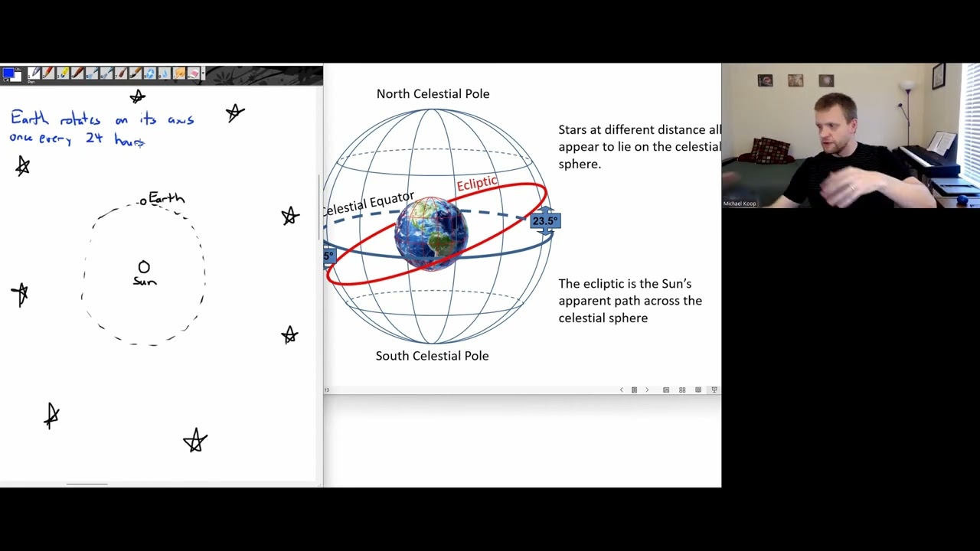Switch to Normal view in slide bar
This screenshot has height=551, width=980.
point(666,390)
